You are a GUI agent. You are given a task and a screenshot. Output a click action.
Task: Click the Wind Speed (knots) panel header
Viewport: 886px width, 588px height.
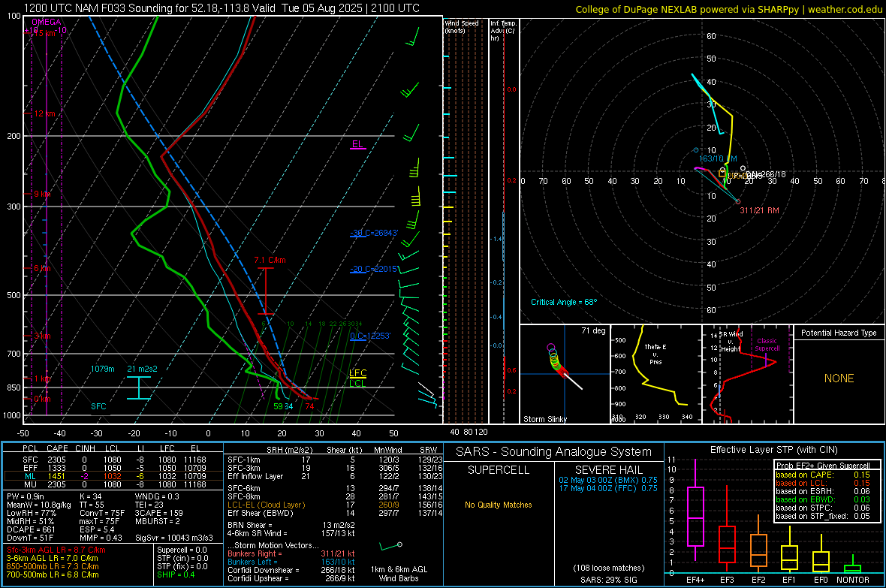coord(461,26)
